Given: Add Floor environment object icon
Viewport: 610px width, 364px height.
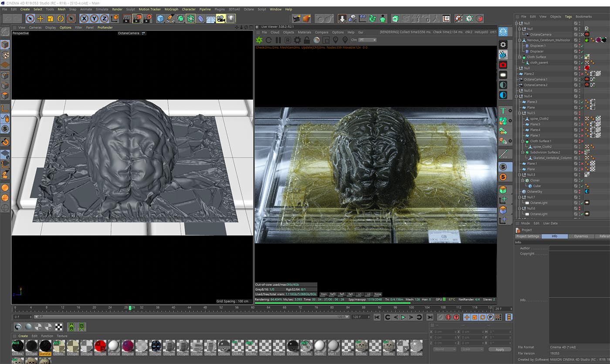Looking at the screenshot, I should click(x=210, y=18).
